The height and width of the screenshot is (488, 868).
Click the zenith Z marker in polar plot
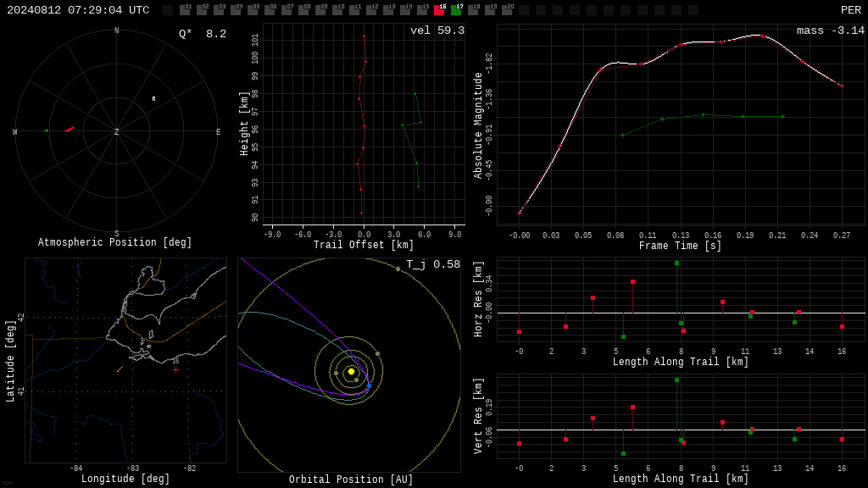click(x=116, y=131)
